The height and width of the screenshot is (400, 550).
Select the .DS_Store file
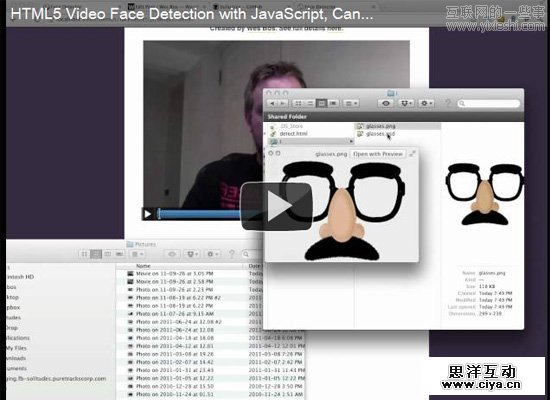(291, 126)
